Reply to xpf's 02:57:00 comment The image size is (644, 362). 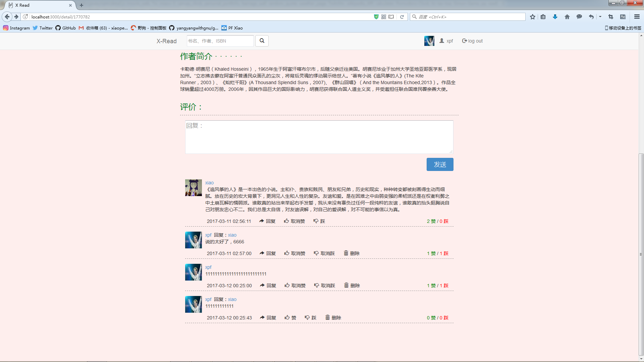[268, 253]
